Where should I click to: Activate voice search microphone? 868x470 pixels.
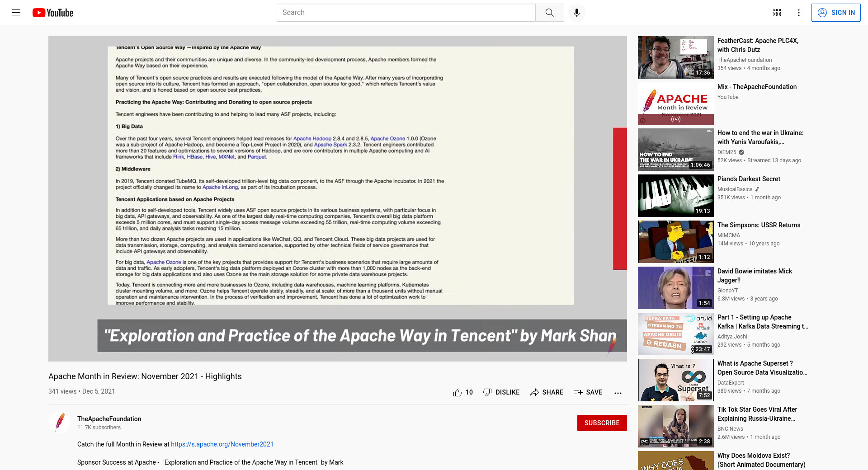577,13
